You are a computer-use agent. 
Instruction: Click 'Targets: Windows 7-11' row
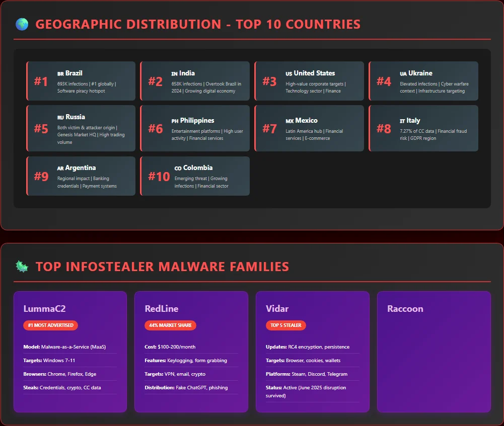pos(70,360)
